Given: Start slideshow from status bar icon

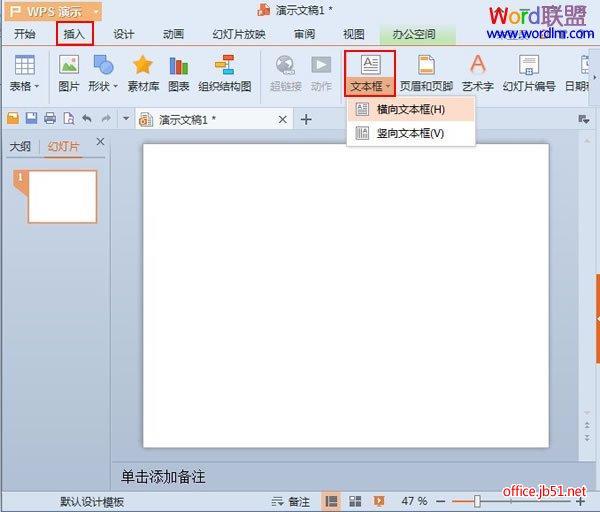Looking at the screenshot, I should [x=379, y=501].
